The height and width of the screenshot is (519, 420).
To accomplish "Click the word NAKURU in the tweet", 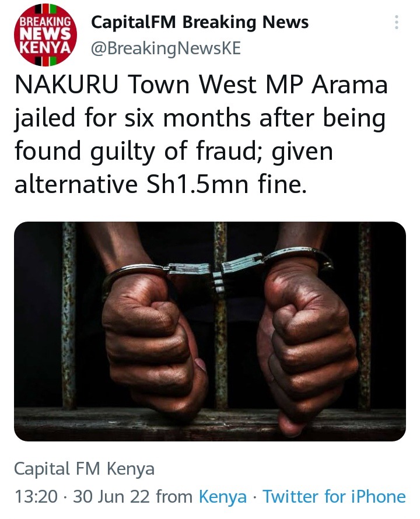I will [x=66, y=85].
